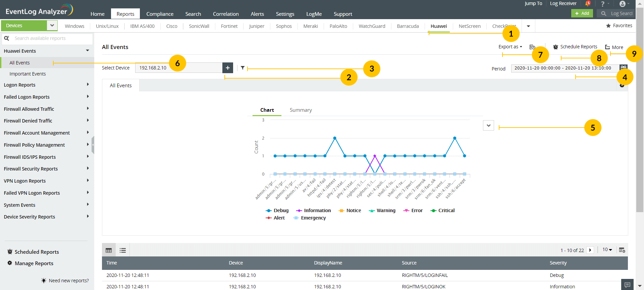Switch to the Summary tab

point(301,110)
